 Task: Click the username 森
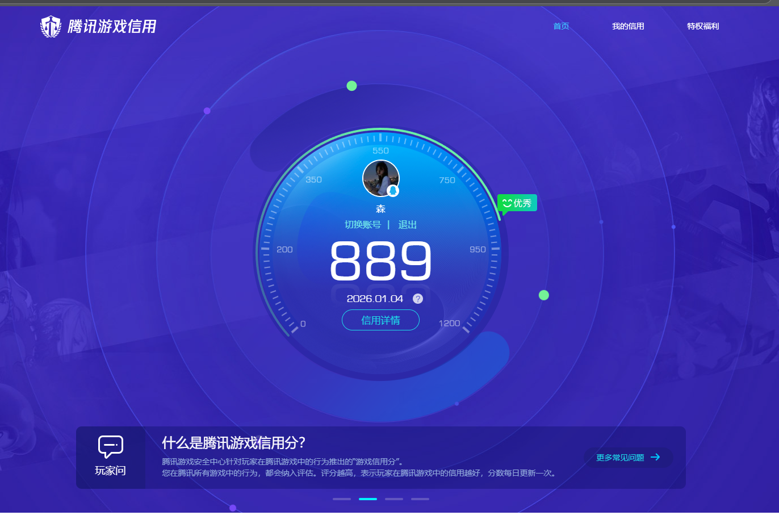click(x=380, y=209)
